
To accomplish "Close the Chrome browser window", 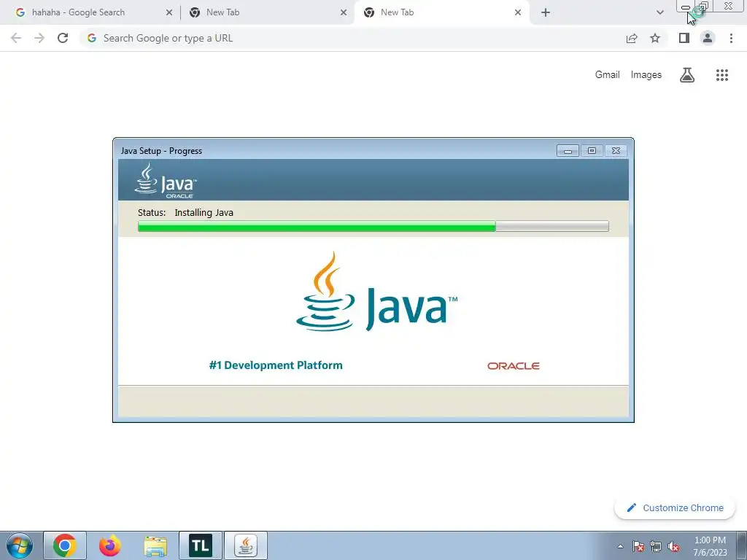I will coord(729,6).
